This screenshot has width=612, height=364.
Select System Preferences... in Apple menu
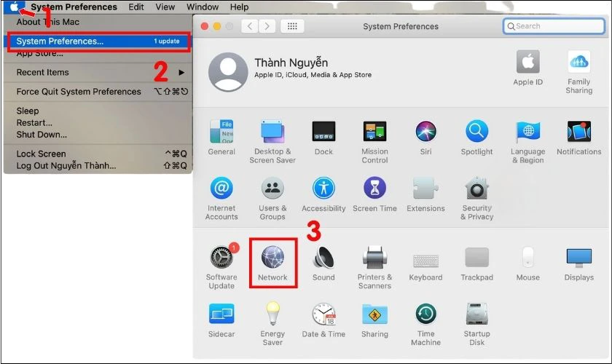98,41
